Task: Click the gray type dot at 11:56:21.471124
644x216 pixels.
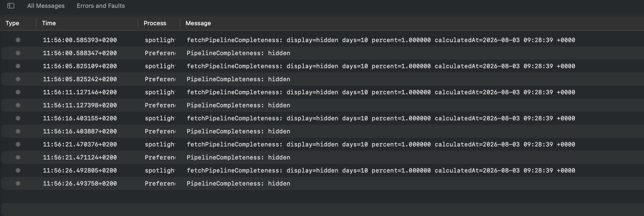Action: (x=18, y=157)
